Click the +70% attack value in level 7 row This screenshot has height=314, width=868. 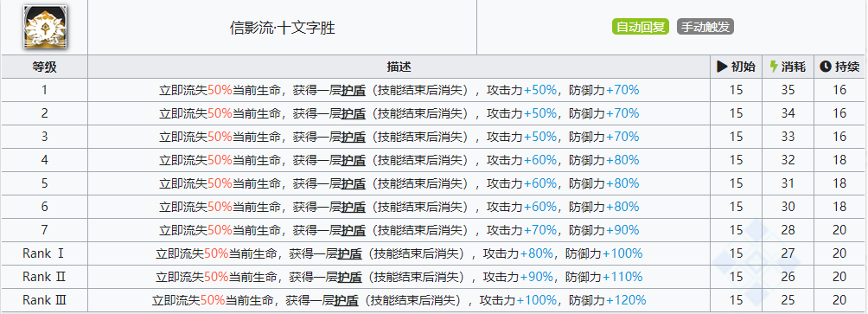tap(539, 230)
